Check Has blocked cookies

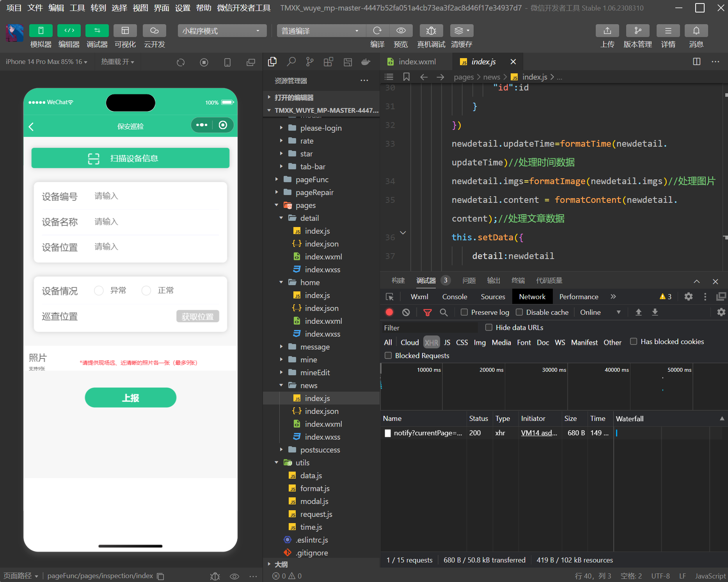[634, 341]
